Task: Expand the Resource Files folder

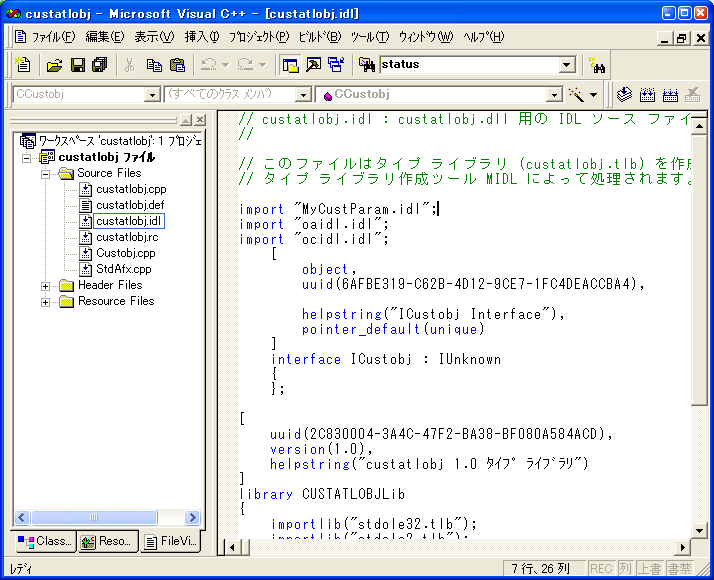Action: pyautogui.click(x=45, y=302)
